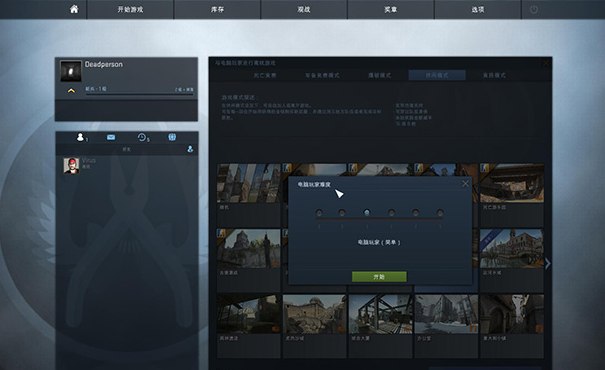Choose the 意大利小镇 map thumbnail
The width and height of the screenshot is (605, 370).
coord(512,314)
